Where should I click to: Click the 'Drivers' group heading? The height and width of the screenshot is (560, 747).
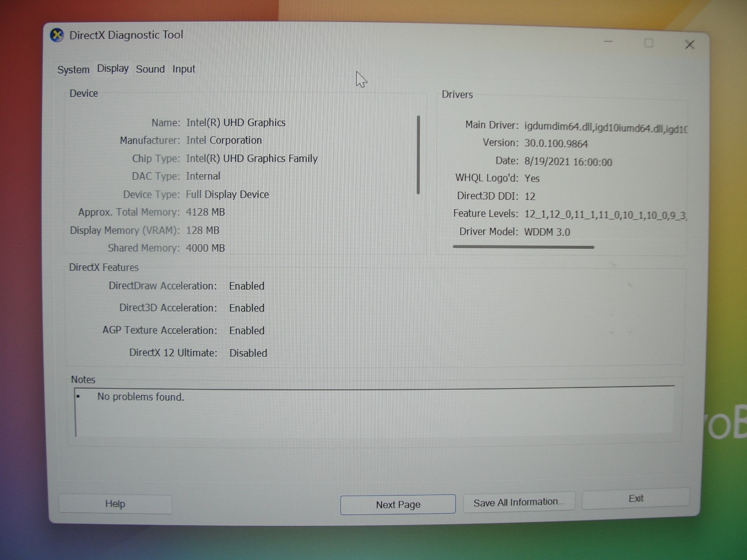(x=457, y=95)
